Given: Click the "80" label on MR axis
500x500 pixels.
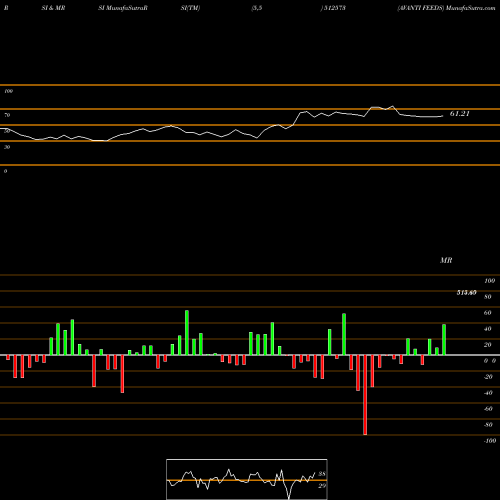Looking at the screenshot, I should click(488, 297).
